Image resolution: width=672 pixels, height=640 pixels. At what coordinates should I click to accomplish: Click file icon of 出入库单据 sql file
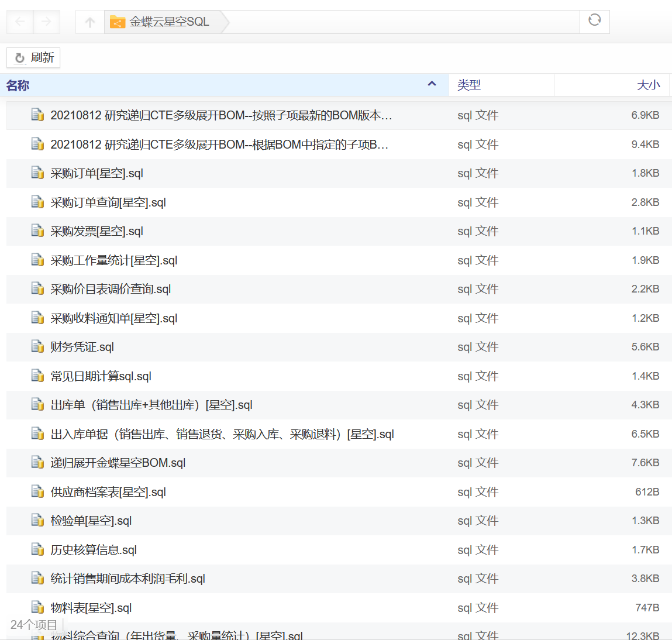[37, 434]
